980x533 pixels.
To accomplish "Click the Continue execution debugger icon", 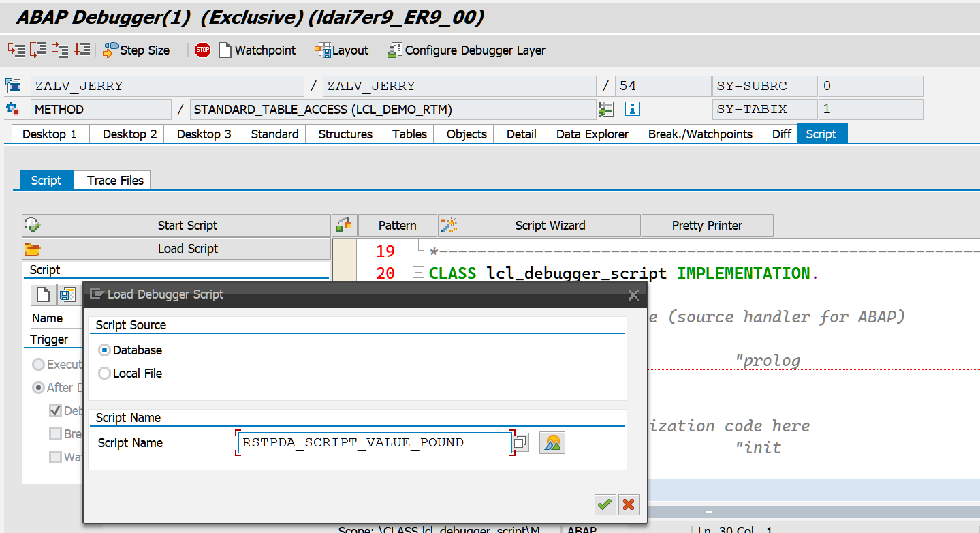I will 82,50.
